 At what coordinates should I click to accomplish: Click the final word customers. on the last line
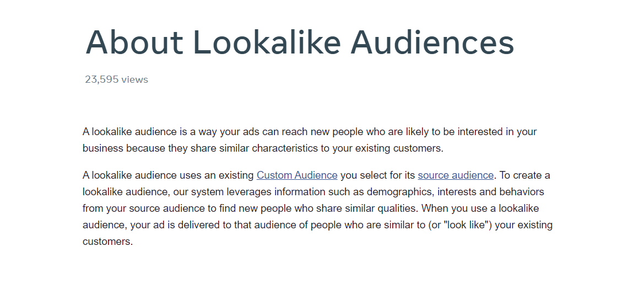(x=107, y=242)
